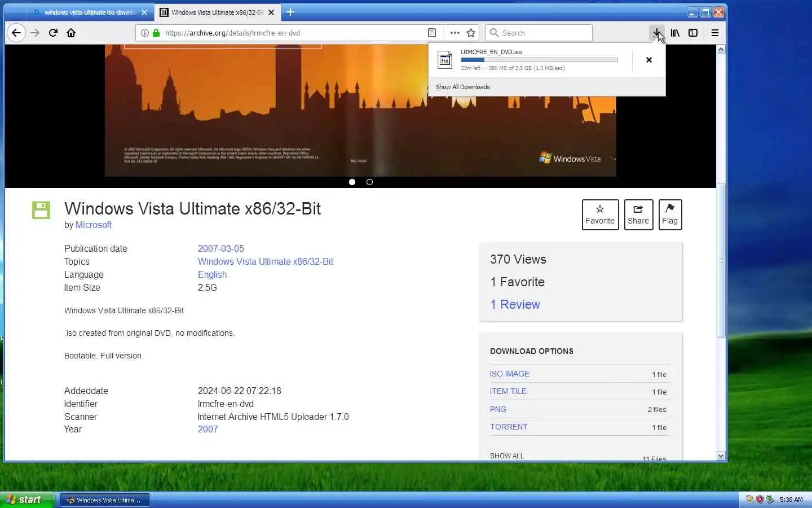Image resolution: width=812 pixels, height=508 pixels.
Task: Close the Windows Vista Ultimate x86/32-Bit tab
Action: coord(271,12)
